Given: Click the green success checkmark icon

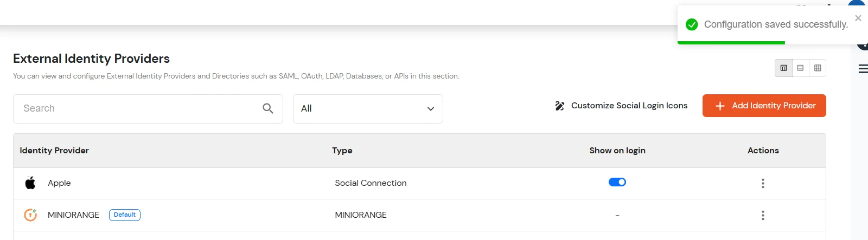Looking at the screenshot, I should [x=692, y=24].
